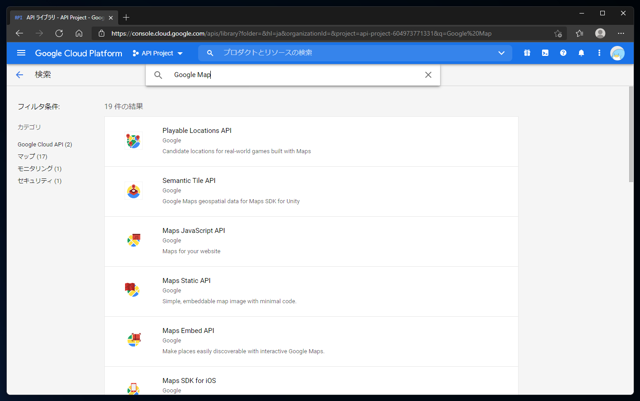
Task: Close the API ライブラリ browser tab
Action: [111, 18]
